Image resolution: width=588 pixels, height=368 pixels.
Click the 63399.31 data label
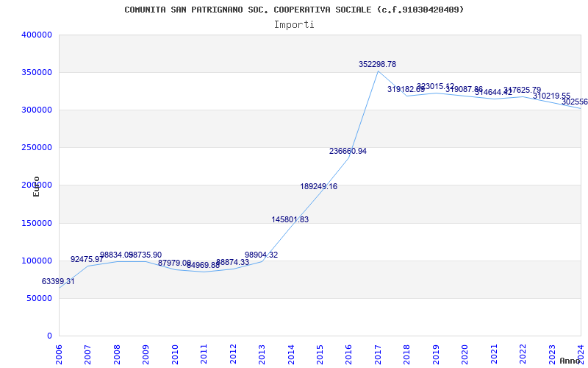pyautogui.click(x=58, y=281)
